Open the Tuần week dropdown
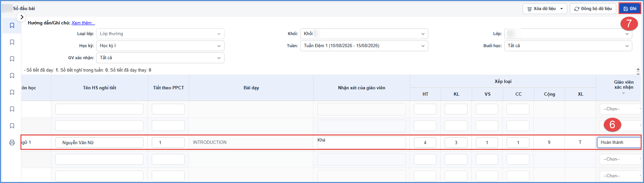 [364, 46]
